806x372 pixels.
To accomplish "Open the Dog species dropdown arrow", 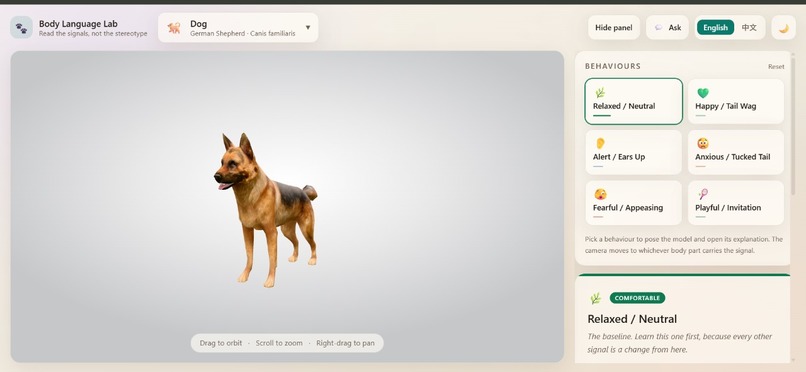I will pos(308,28).
